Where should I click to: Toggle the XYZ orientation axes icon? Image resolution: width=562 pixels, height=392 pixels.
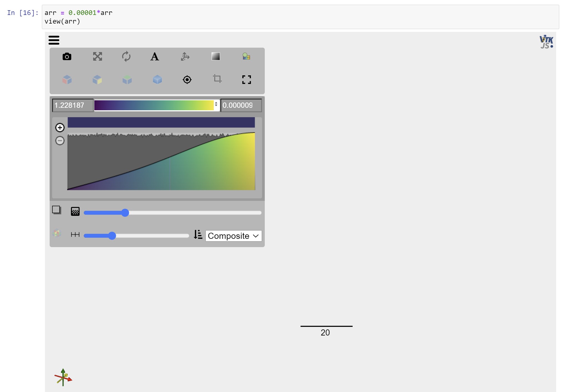click(x=185, y=57)
